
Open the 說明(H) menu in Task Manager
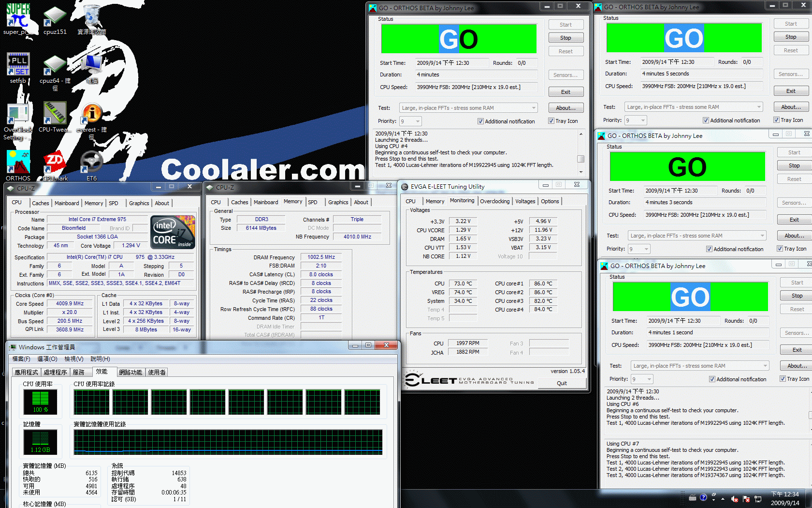[100, 359]
